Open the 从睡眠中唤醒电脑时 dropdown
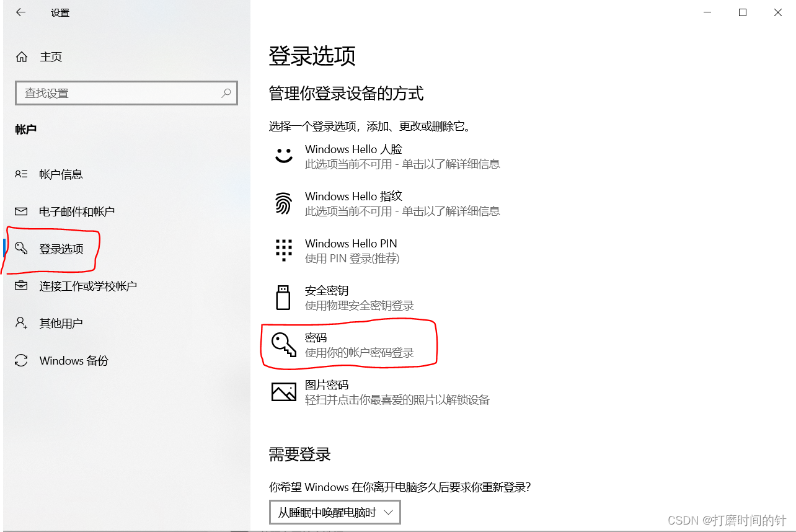The width and height of the screenshot is (796, 532). [x=335, y=512]
